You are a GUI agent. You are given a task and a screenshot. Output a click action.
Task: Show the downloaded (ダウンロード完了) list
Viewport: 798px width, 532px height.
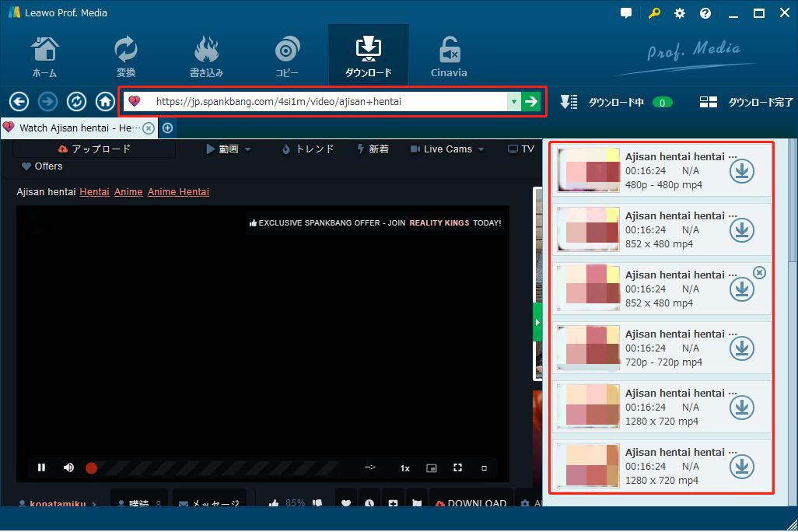click(x=746, y=103)
